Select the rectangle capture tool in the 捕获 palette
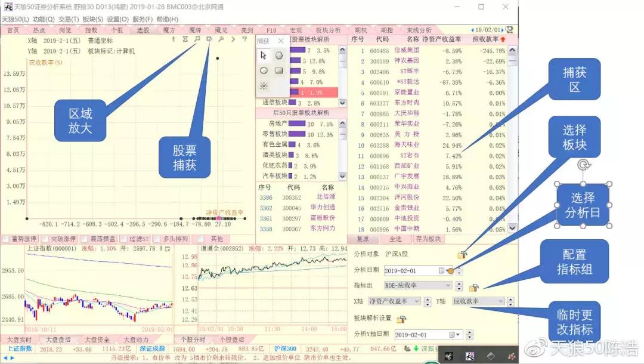 279,70
